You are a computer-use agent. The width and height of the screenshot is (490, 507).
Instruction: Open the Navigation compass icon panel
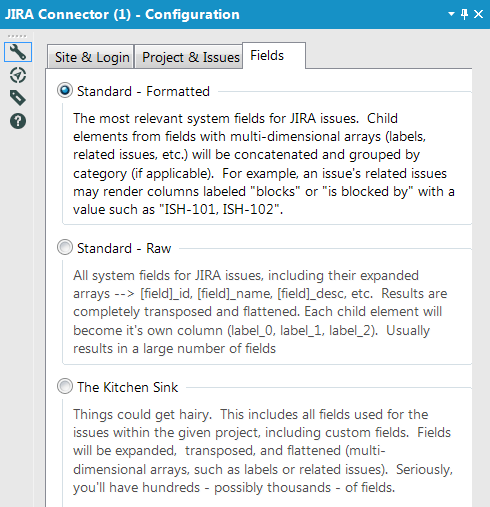pos(18,75)
